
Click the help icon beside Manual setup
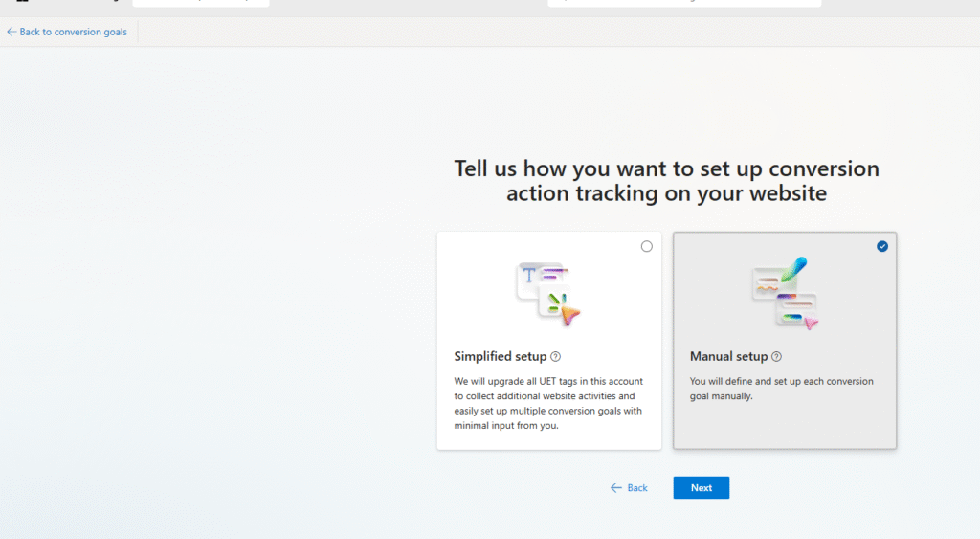[776, 357]
